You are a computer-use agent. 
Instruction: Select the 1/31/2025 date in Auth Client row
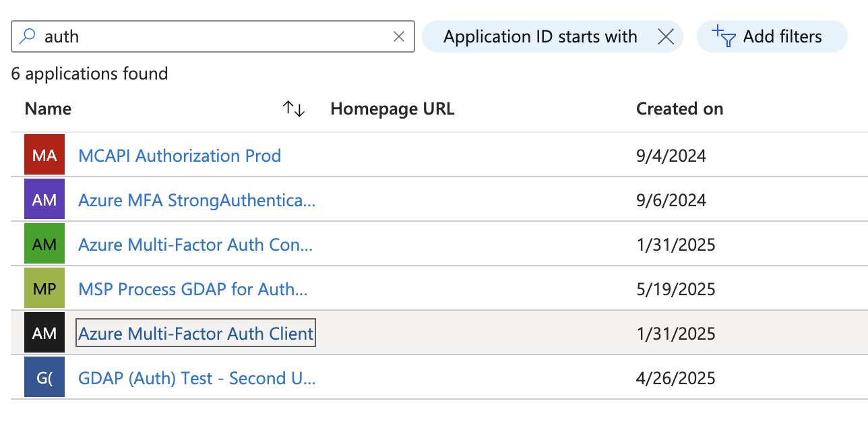point(676,334)
